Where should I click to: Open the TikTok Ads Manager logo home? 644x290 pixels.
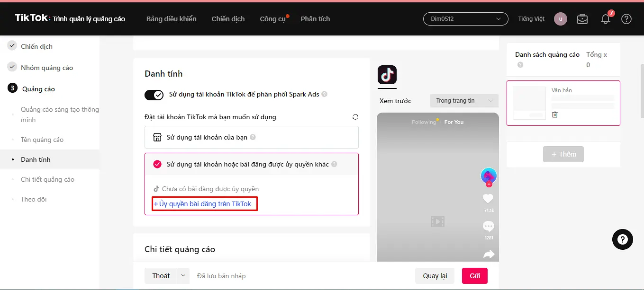click(70, 18)
